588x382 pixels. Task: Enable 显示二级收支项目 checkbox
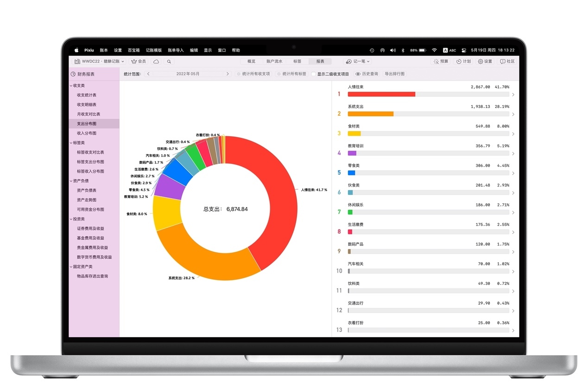point(314,74)
